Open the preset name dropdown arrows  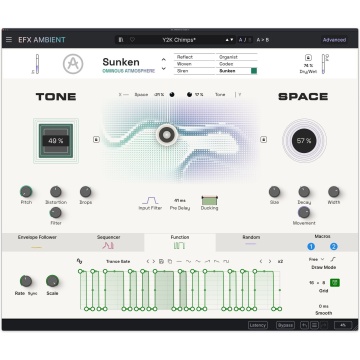[x=229, y=40]
